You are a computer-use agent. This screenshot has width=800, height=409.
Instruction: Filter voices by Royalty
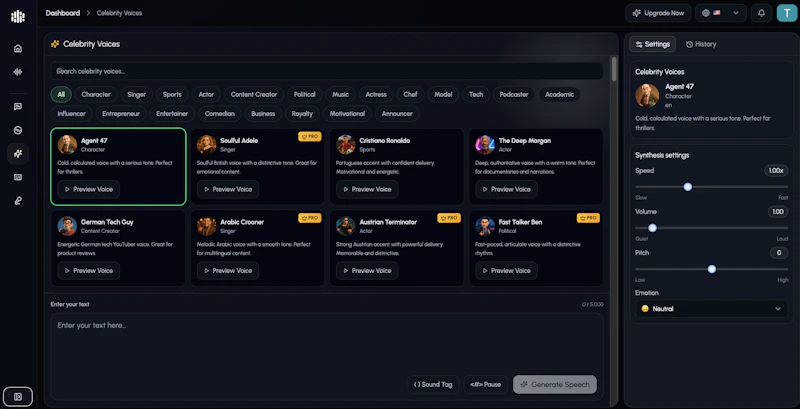tap(302, 114)
